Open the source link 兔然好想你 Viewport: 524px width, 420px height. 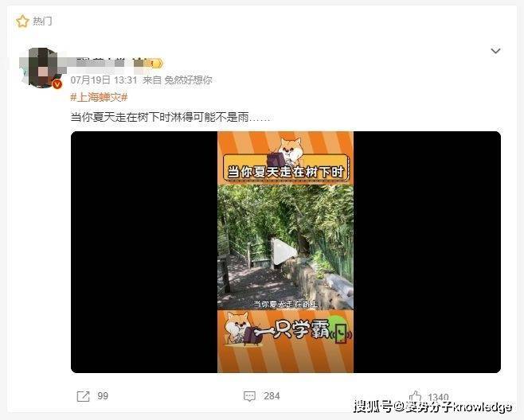(x=188, y=80)
